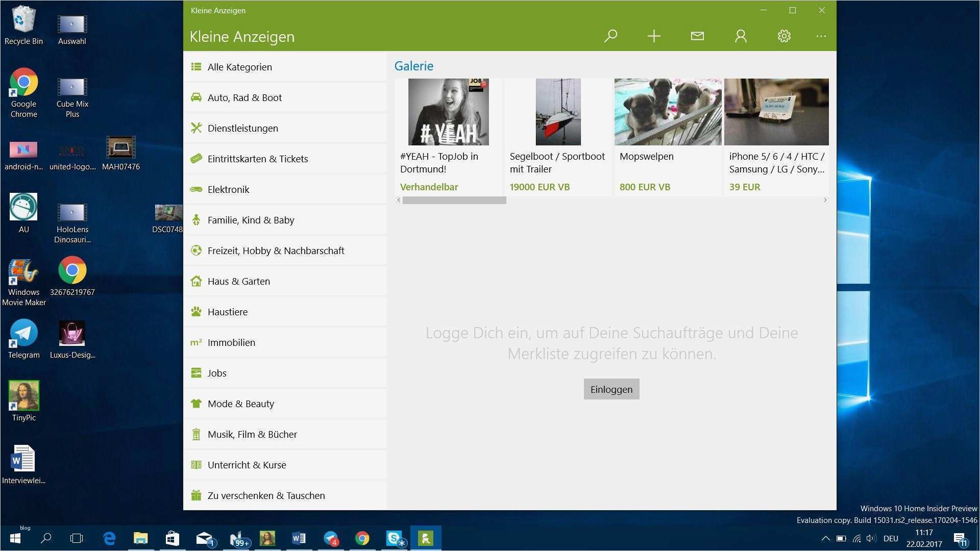
Task: Click the plus icon to add listing
Action: 654,36
